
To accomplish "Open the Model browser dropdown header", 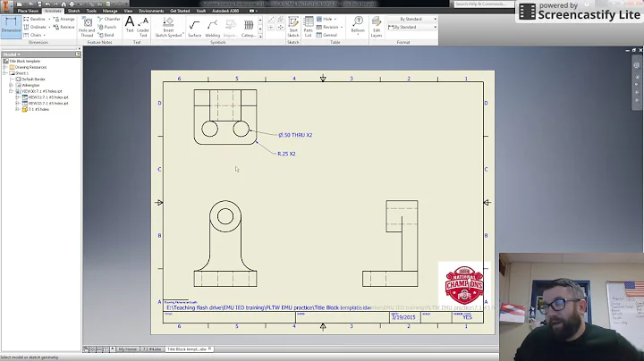I will [12, 55].
